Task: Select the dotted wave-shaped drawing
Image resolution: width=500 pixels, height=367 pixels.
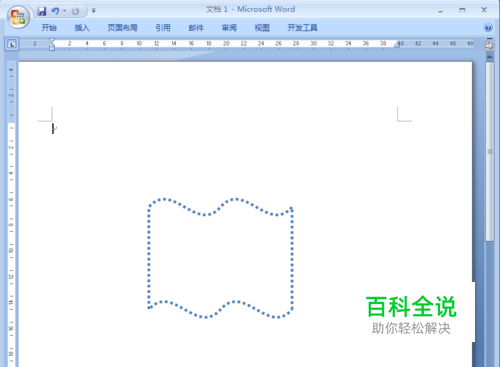Action: tap(221, 258)
